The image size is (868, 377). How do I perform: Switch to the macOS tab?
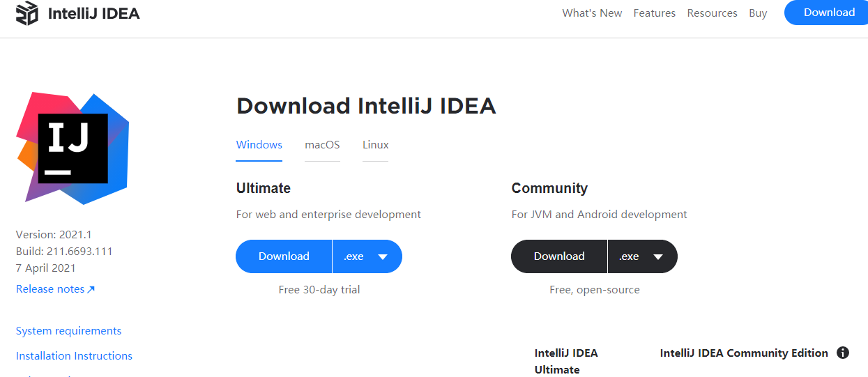322,145
